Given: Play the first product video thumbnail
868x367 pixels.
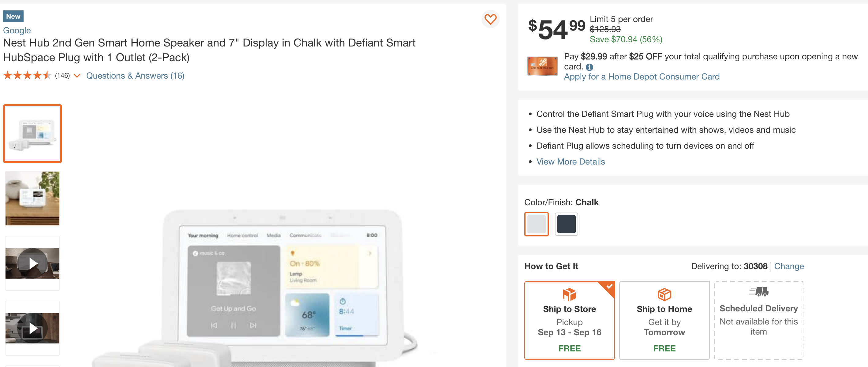Looking at the screenshot, I should (x=32, y=264).
